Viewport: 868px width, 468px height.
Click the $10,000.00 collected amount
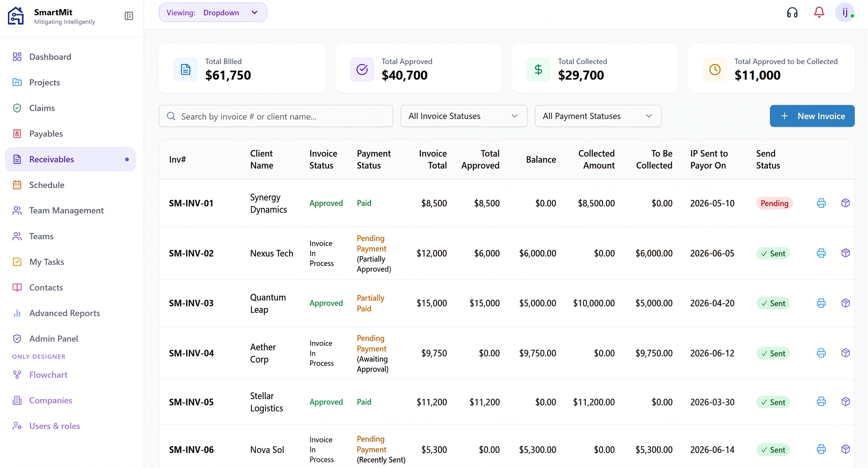pos(594,303)
